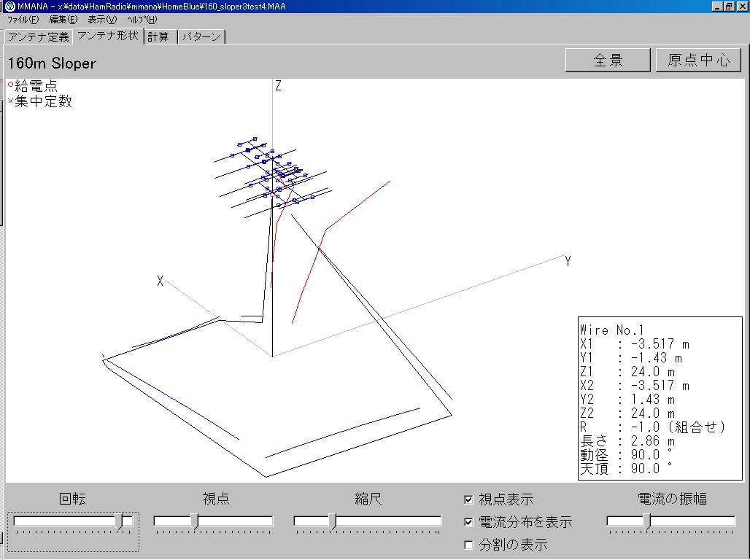Switch to the アンテナ定義 tab
The image size is (750, 560).
(x=38, y=36)
